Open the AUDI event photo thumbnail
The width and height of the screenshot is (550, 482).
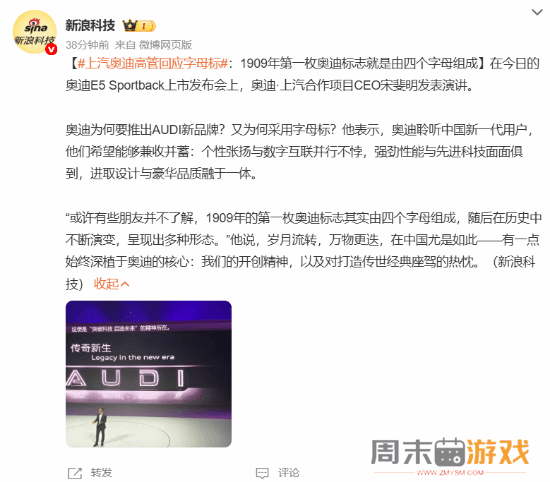point(148,374)
